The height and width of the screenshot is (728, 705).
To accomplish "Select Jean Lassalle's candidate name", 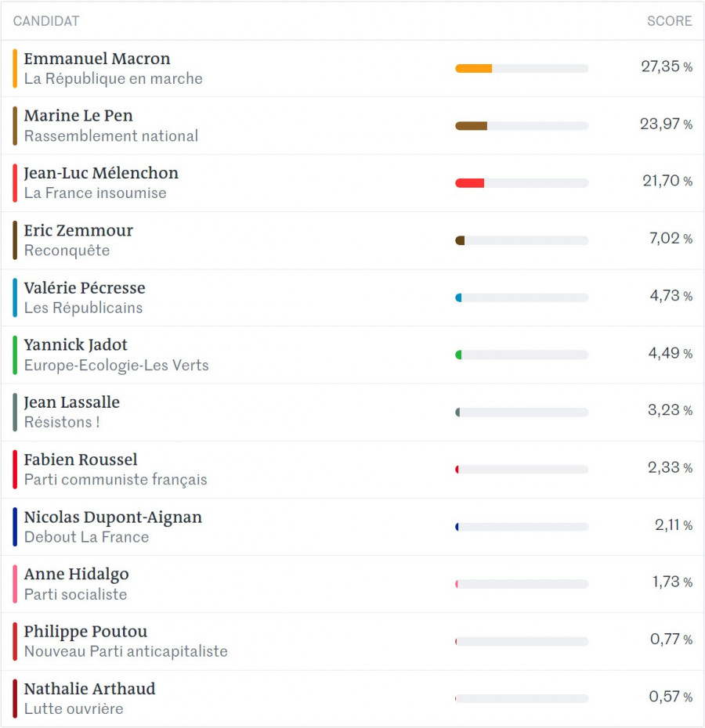I will pyautogui.click(x=71, y=402).
